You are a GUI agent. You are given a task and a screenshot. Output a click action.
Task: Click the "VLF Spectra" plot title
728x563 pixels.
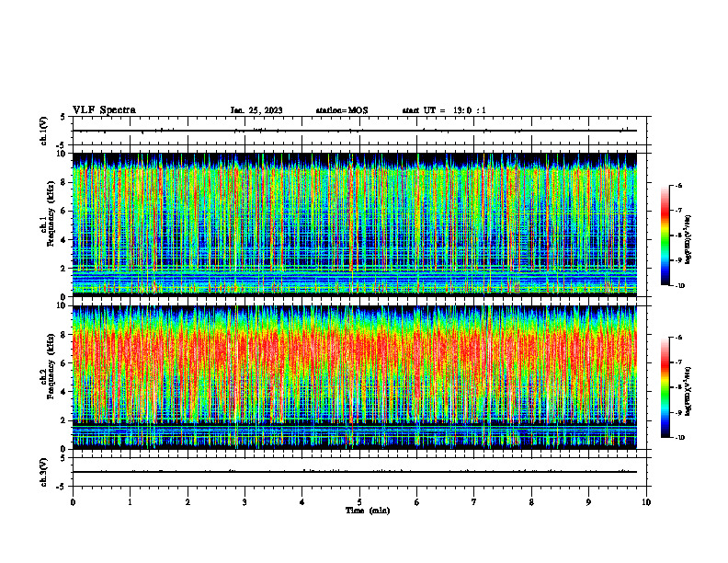click(x=104, y=110)
